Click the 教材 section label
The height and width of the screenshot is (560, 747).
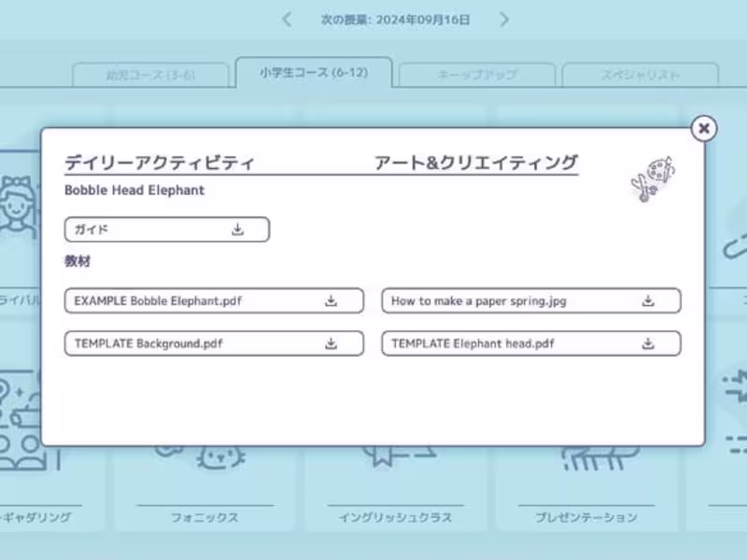point(78,261)
